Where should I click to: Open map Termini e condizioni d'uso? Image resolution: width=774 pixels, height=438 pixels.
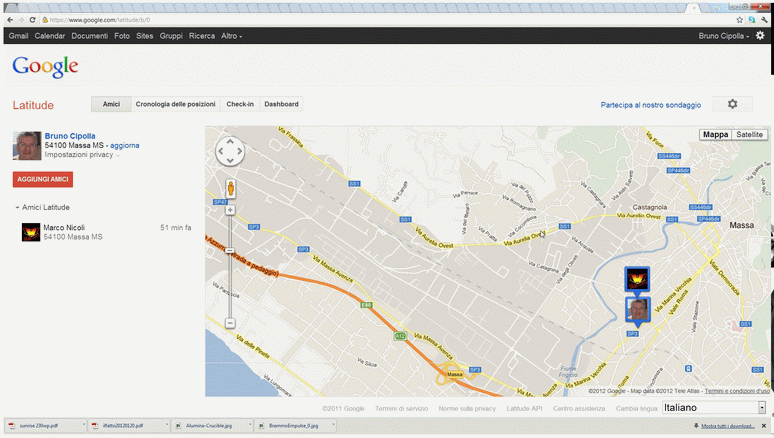coord(737,391)
